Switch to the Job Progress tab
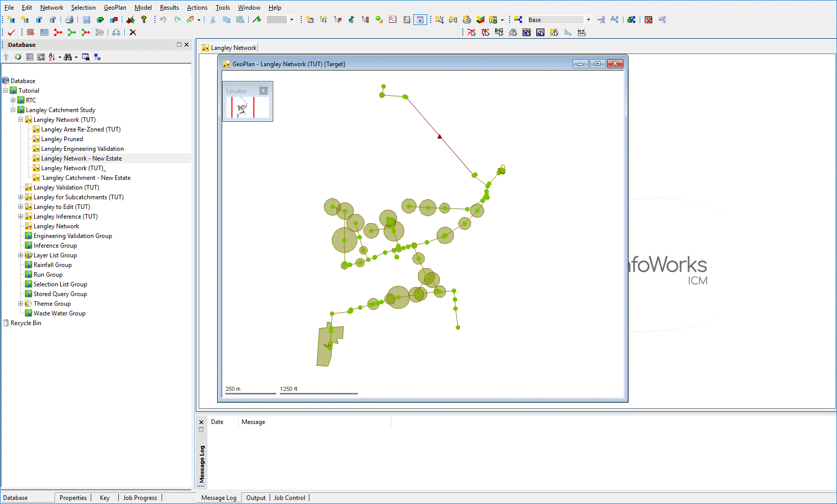This screenshot has height=504, width=837. click(140, 498)
